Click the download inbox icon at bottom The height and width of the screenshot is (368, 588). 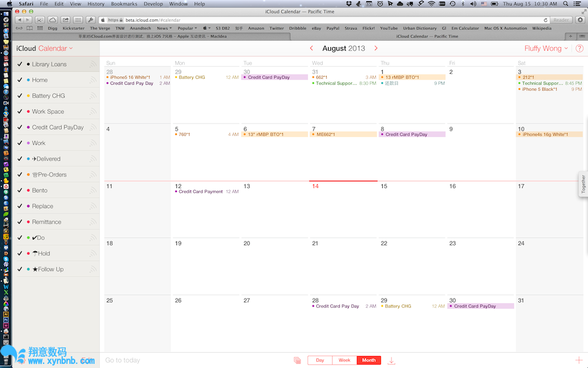click(x=391, y=360)
